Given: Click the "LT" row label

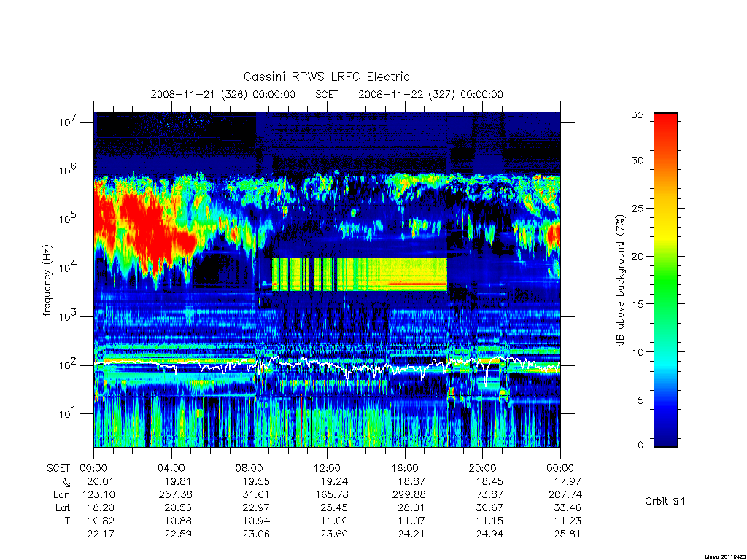Looking at the screenshot, I should 65,521.
